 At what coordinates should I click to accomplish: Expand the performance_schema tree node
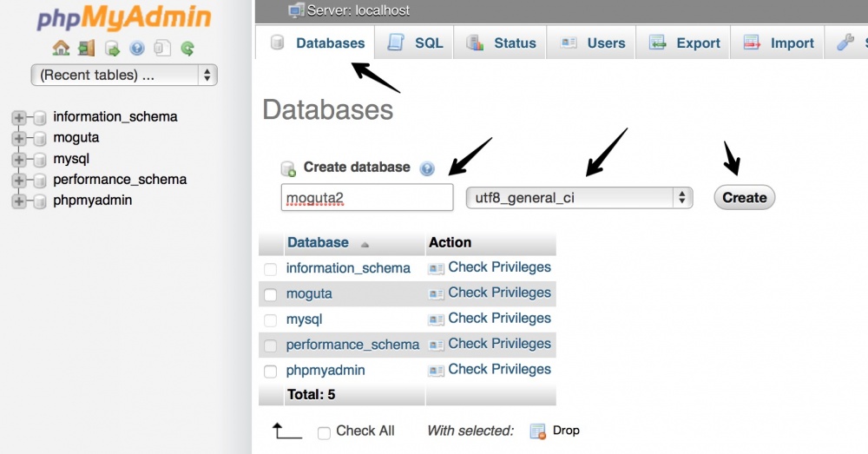click(x=19, y=180)
